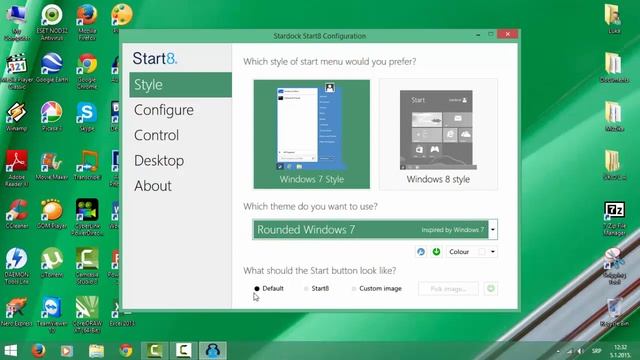
Task: Open My Computer desktop icon
Action: 17,22
